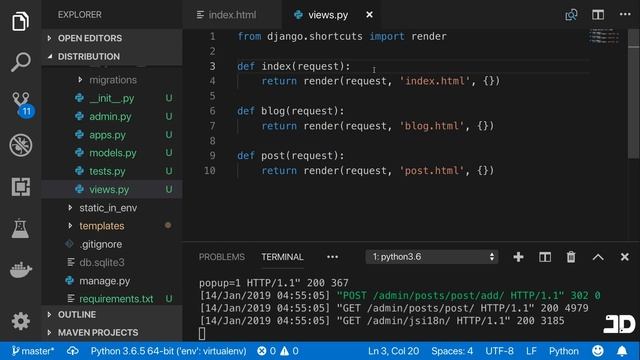
Task: Open the Manage gear menu
Action: coord(20,321)
